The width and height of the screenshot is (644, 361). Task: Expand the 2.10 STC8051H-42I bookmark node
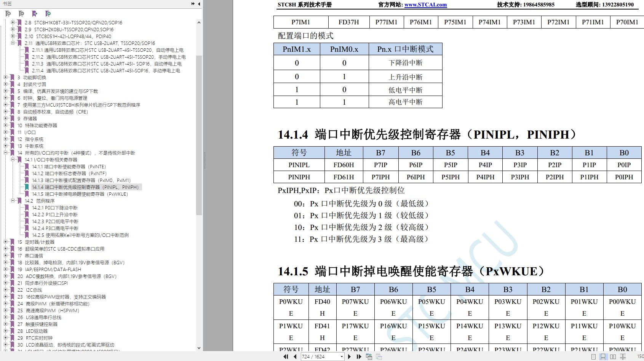(13, 36)
